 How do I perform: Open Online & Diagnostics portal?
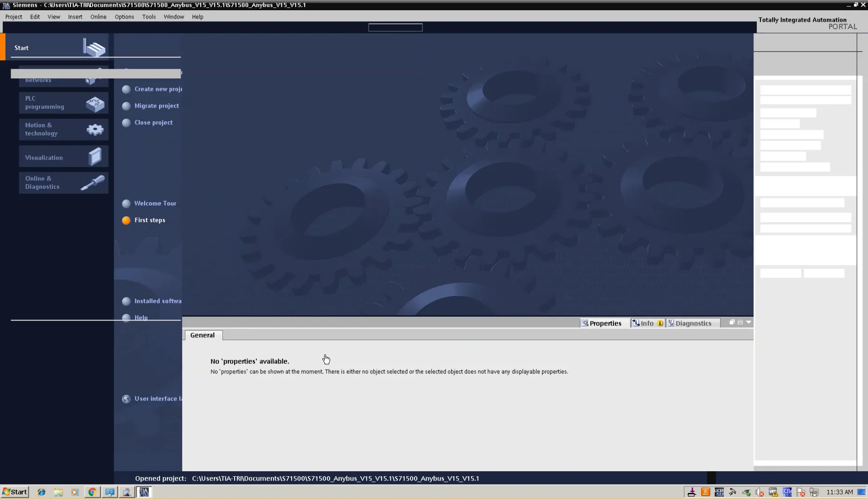coord(63,183)
